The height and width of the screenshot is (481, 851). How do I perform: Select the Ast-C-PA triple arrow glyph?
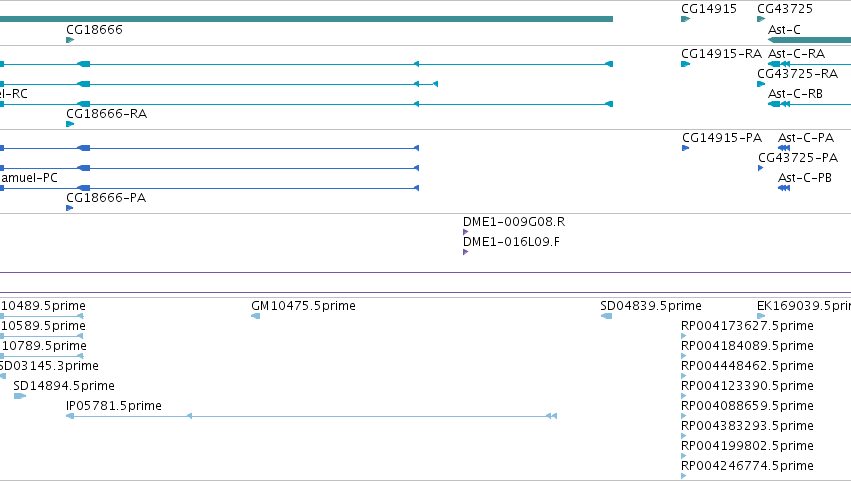click(x=784, y=148)
